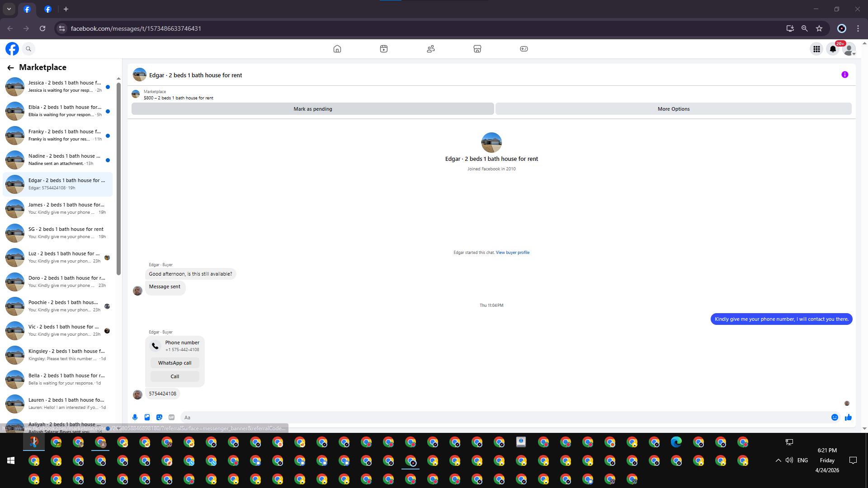This screenshot has height=488, width=868.
Task: Start a WhatsApp call with Edgar
Action: (175, 363)
